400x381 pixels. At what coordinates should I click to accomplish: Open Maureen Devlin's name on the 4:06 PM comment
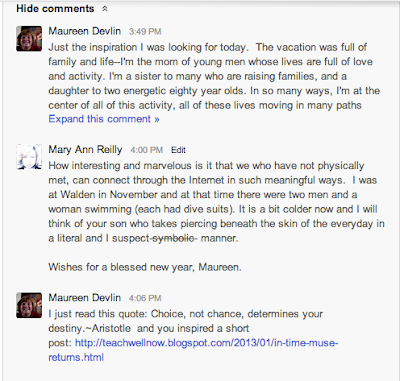click(x=85, y=297)
